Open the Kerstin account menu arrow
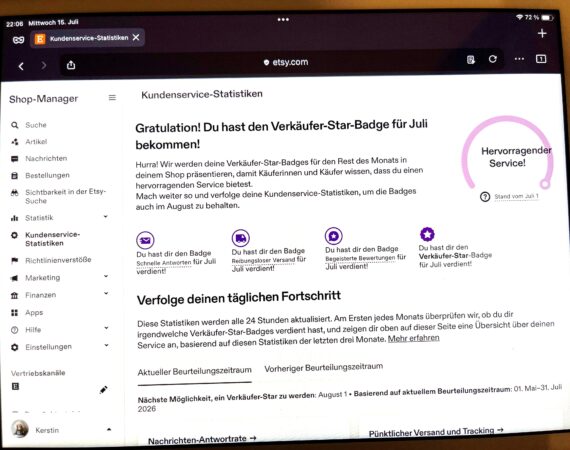 point(109,429)
